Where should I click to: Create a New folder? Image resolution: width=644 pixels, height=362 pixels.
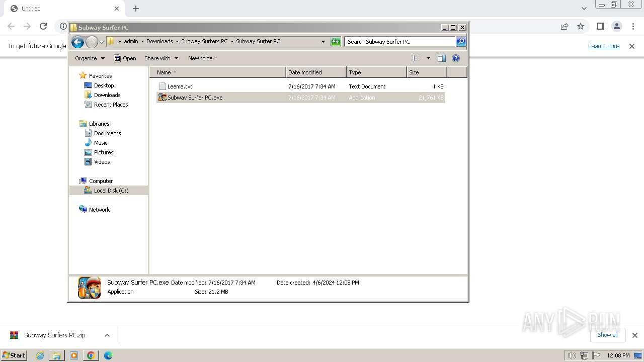(x=201, y=58)
